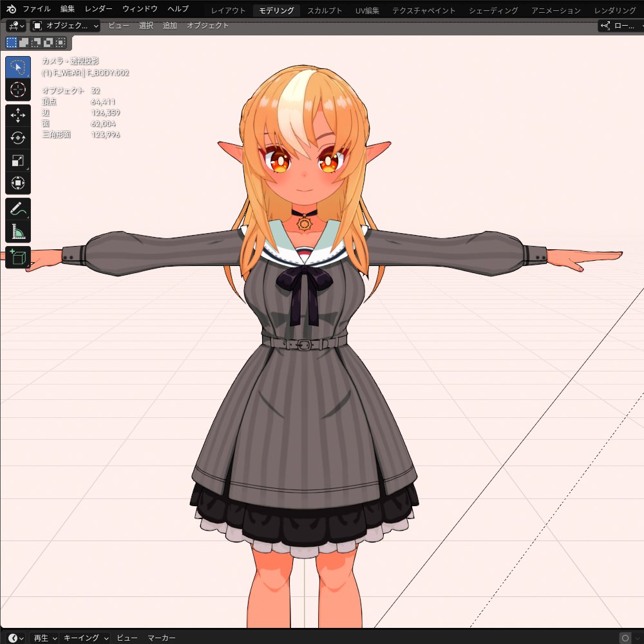644x644 pixels.
Task: Open the timeline 再生 dropdown
Action: (x=44, y=638)
